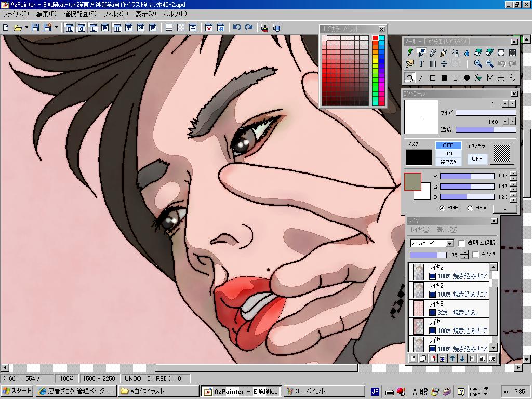Toggle visibility box of レイヤ8 layer
The width and height of the screenshot is (532, 399).
pos(432,312)
